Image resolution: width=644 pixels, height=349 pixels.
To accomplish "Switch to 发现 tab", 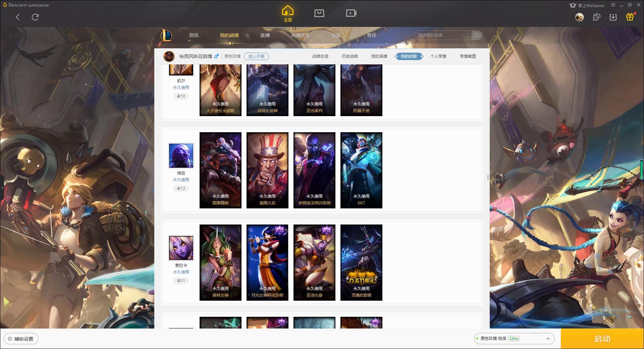I will [x=336, y=35].
